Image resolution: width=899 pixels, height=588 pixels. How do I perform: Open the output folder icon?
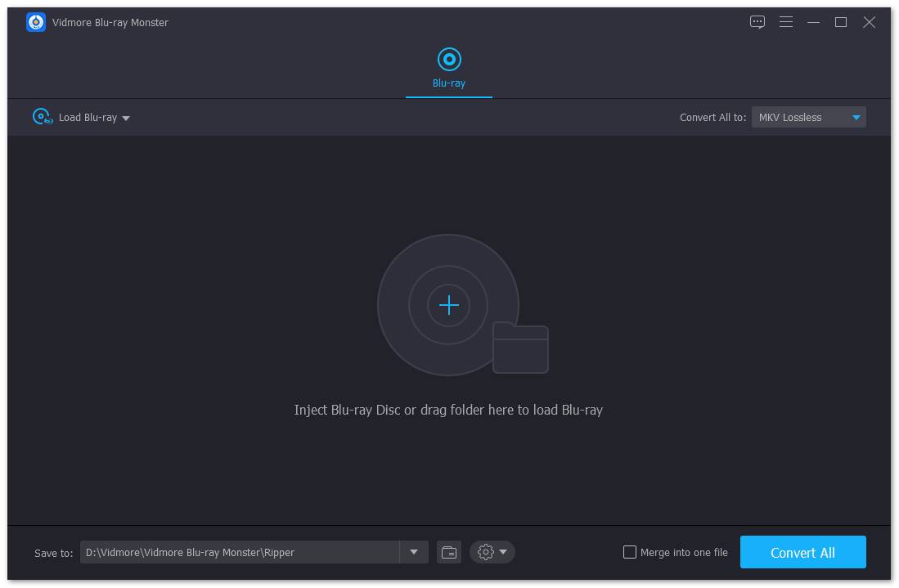pos(448,552)
